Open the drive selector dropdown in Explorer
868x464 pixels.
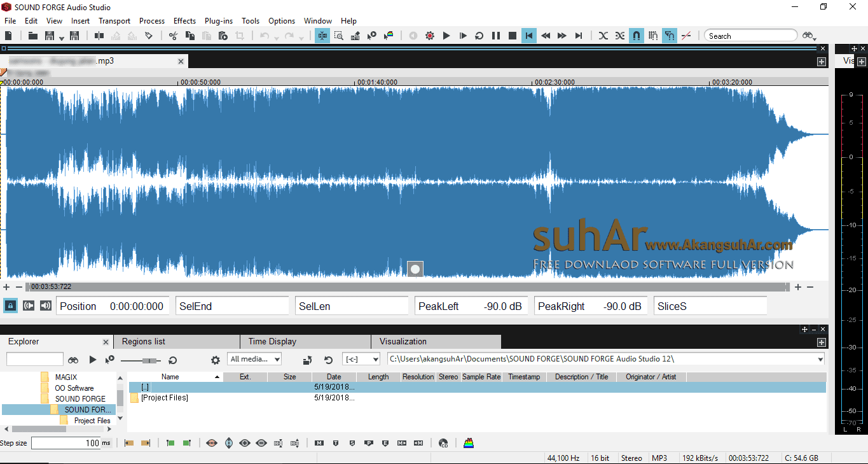coord(360,360)
